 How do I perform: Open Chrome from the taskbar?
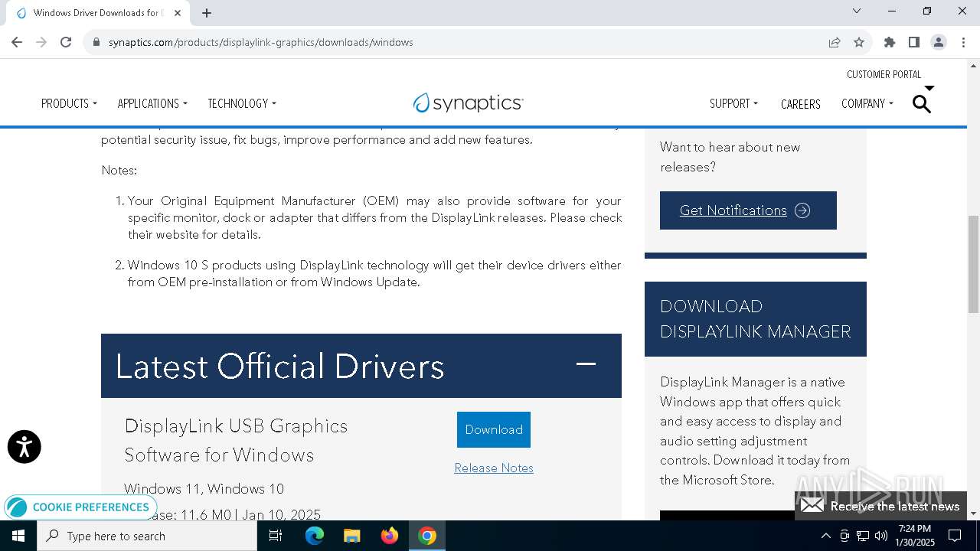point(427,536)
